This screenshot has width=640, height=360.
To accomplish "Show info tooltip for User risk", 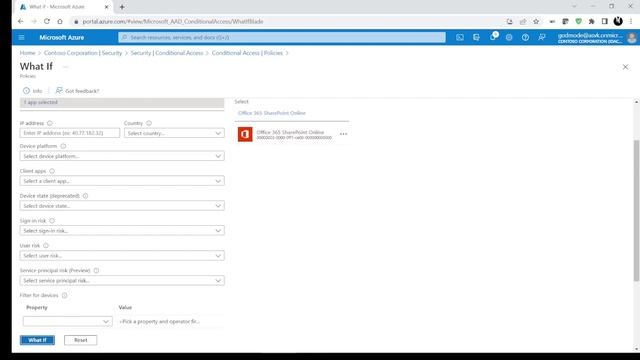I will [x=46, y=246].
